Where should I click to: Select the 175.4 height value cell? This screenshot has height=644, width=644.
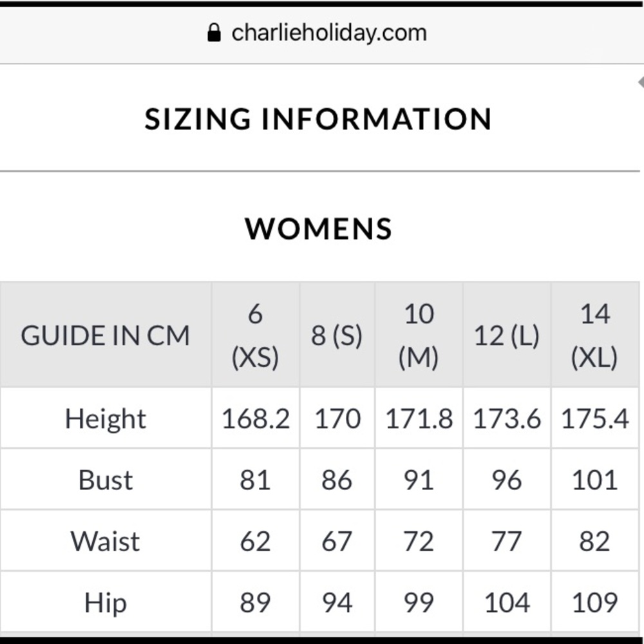coord(594,418)
